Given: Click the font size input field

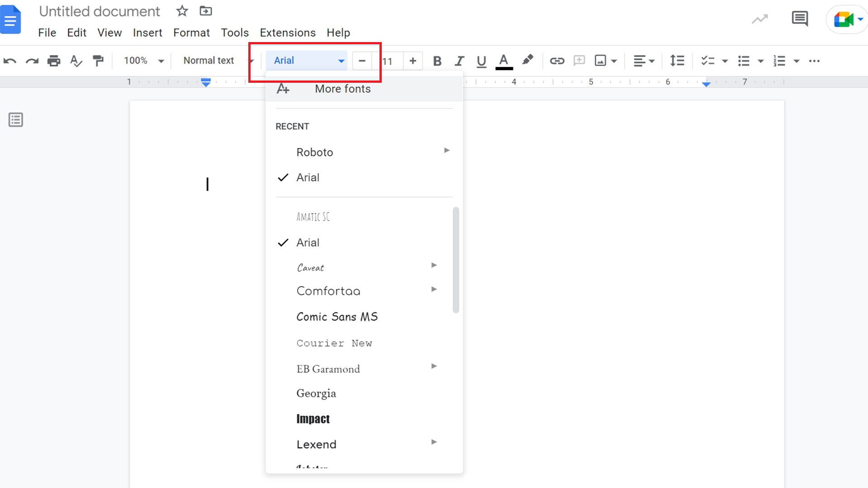Looking at the screenshot, I should (388, 61).
